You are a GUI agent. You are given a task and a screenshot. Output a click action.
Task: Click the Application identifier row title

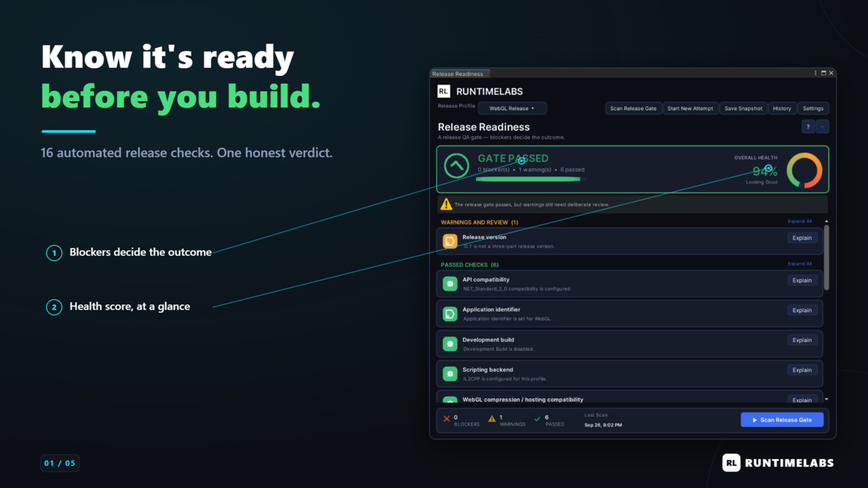pyautogui.click(x=491, y=309)
